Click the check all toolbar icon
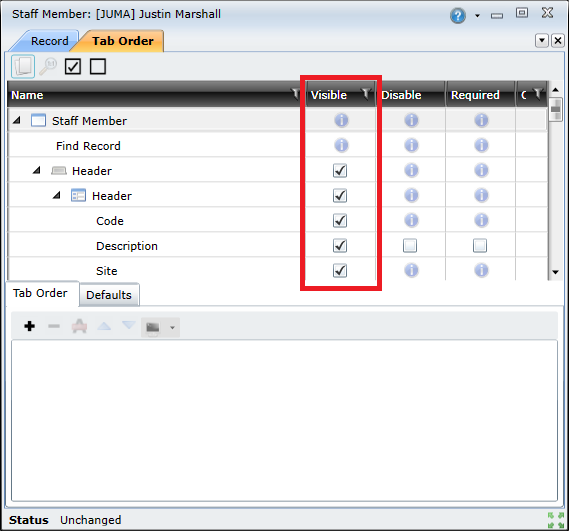 [73, 66]
